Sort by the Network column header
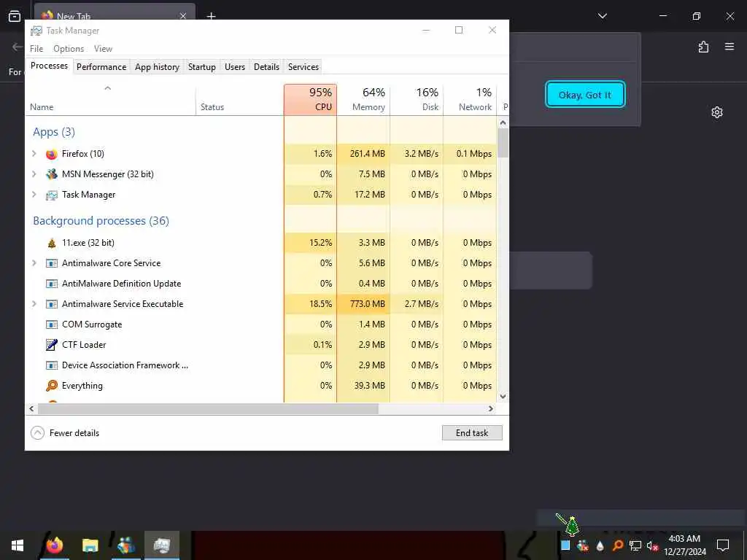The height and width of the screenshot is (560, 747). (x=471, y=99)
